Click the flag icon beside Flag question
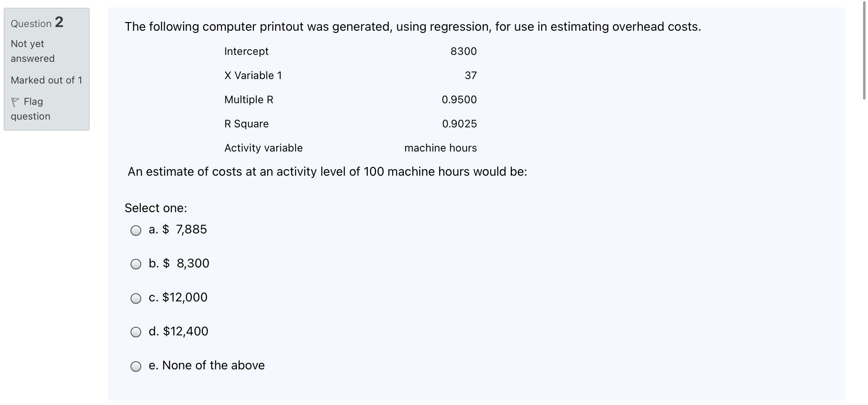 15,101
